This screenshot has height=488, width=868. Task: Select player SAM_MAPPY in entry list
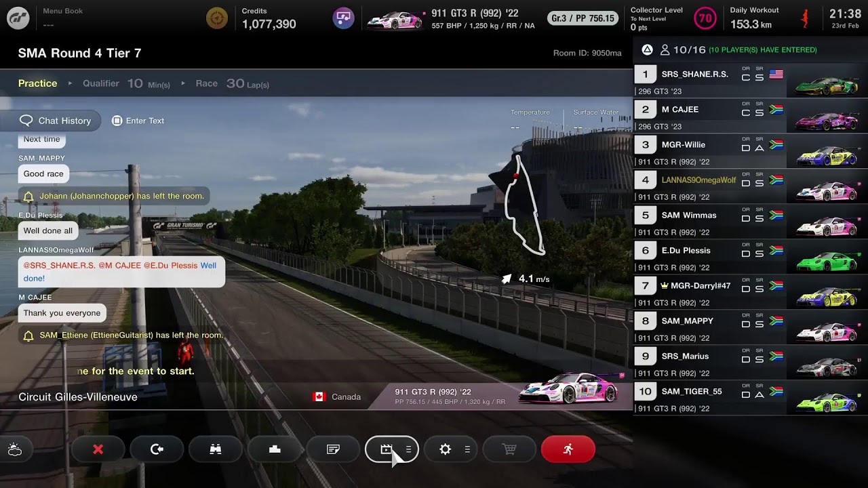[x=751, y=327]
